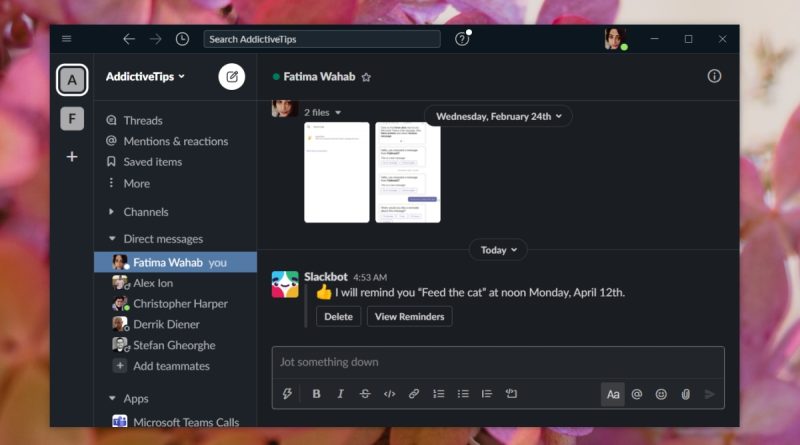Open user profile avatar in title bar
This screenshot has width=800, height=445.
[x=615, y=39]
